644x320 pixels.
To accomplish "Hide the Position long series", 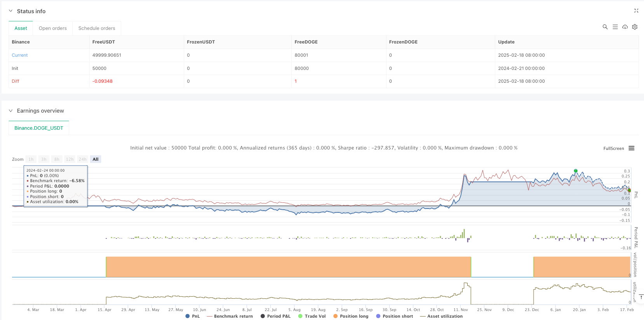I will pyautogui.click(x=350, y=316).
